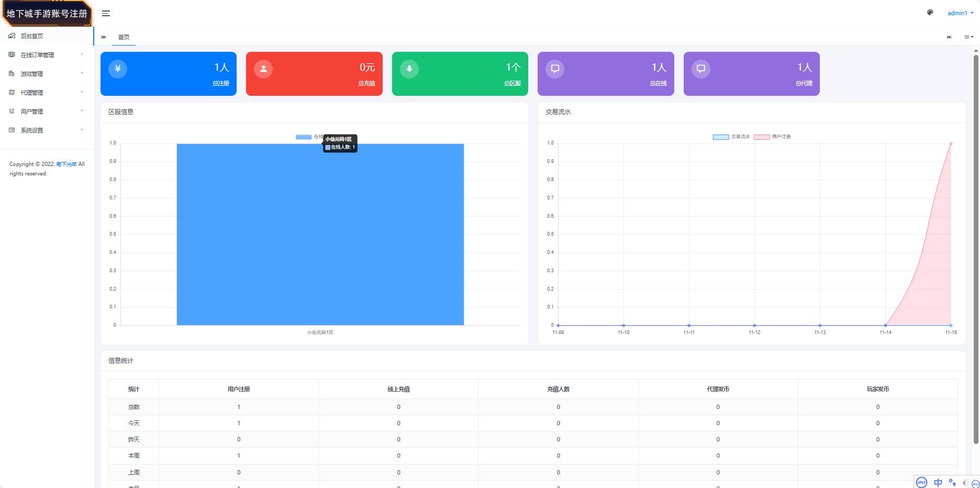980x488 pixels.
Task: Toggle the sidebar with the hamburger icon
Action: [106, 14]
